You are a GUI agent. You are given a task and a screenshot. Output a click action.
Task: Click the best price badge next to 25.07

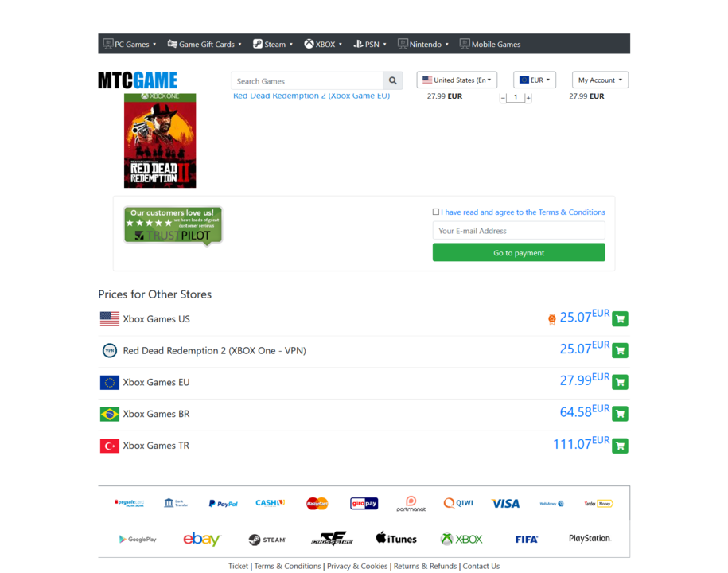551,319
